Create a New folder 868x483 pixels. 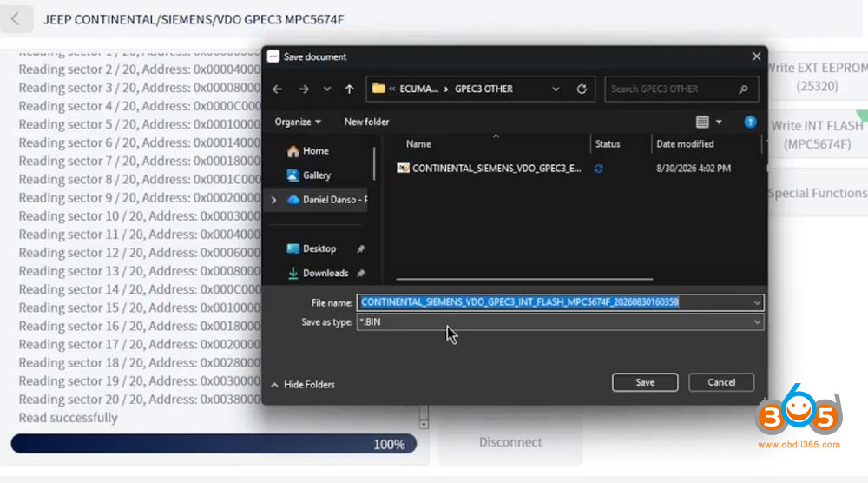[366, 122]
